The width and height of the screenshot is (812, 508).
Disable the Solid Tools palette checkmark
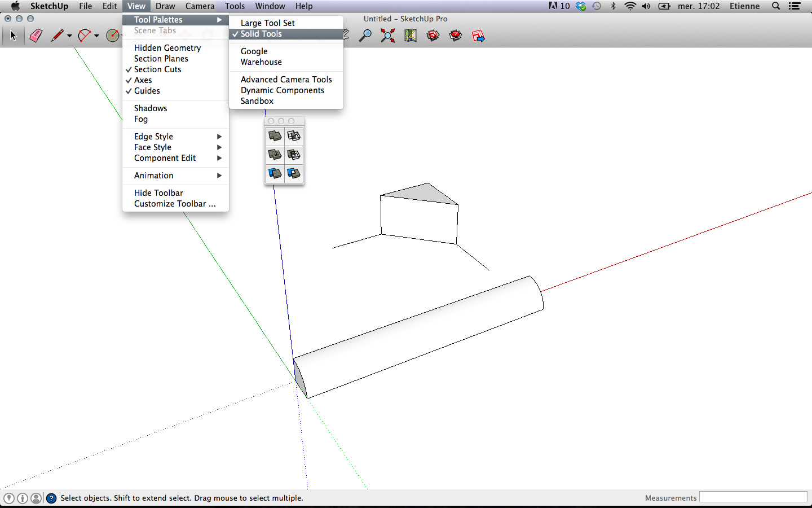point(261,34)
